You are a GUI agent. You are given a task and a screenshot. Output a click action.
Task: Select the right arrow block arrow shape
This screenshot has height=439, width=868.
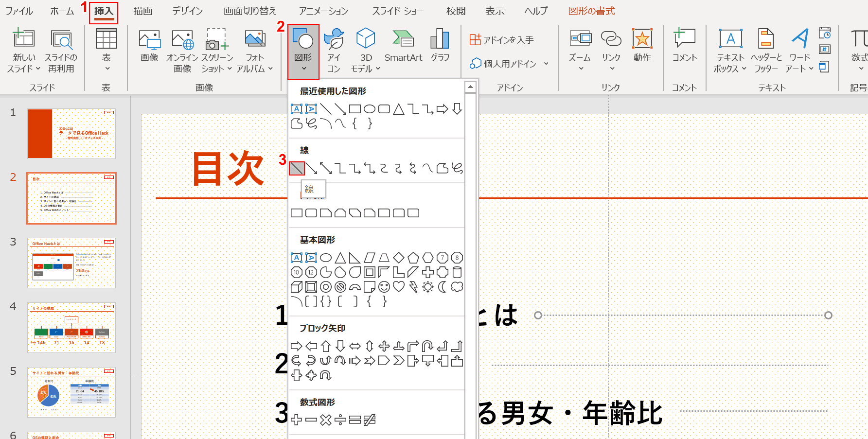[297, 346]
